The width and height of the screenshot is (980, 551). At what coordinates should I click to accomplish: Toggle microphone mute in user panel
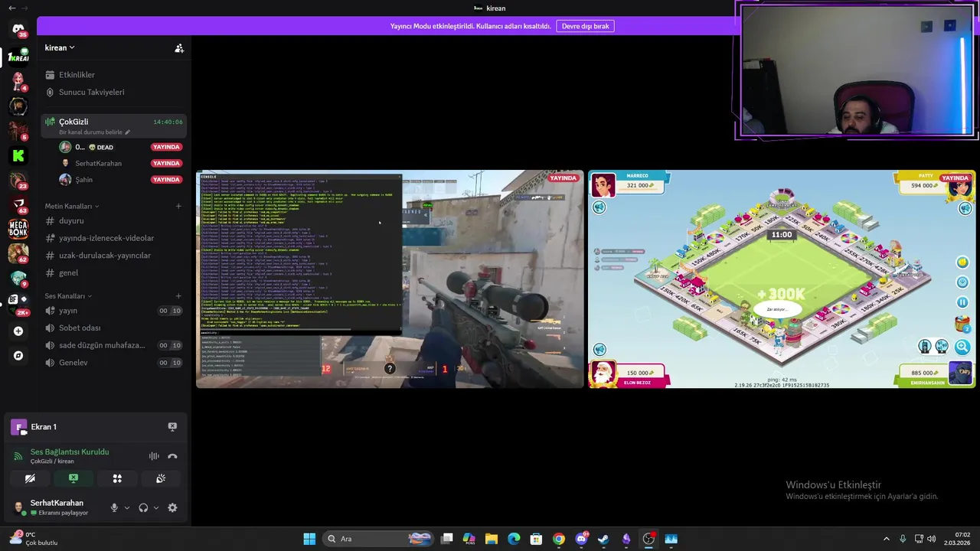(114, 507)
